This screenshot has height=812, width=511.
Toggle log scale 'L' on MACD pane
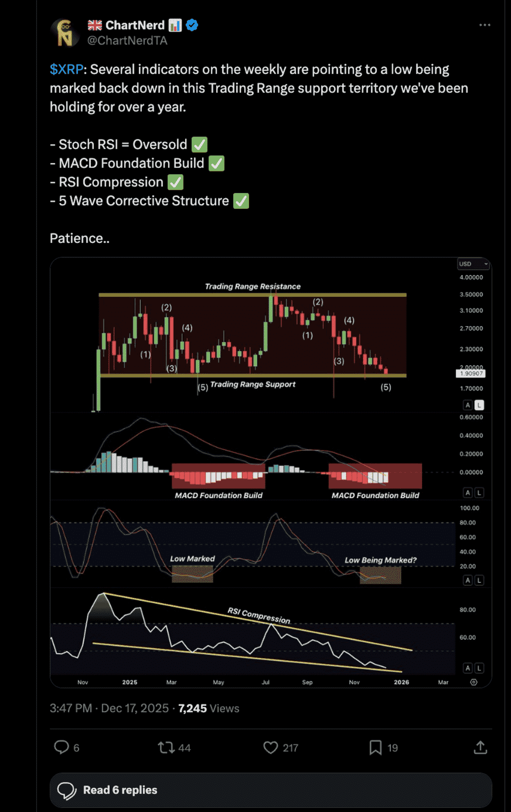click(x=479, y=493)
